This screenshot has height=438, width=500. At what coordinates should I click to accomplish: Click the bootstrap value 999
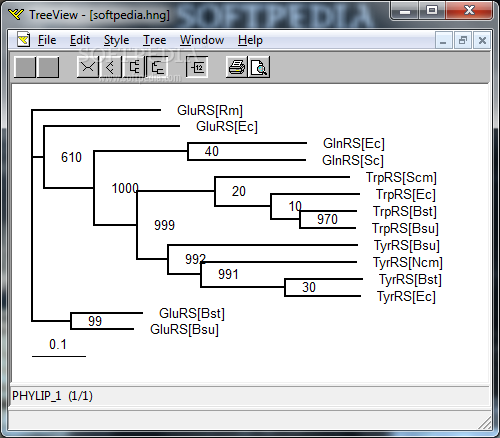[164, 225]
